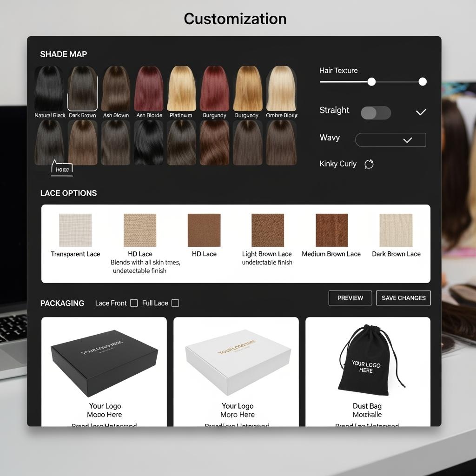
Task: Toggle the Straight texture switch
Action: 376,113
